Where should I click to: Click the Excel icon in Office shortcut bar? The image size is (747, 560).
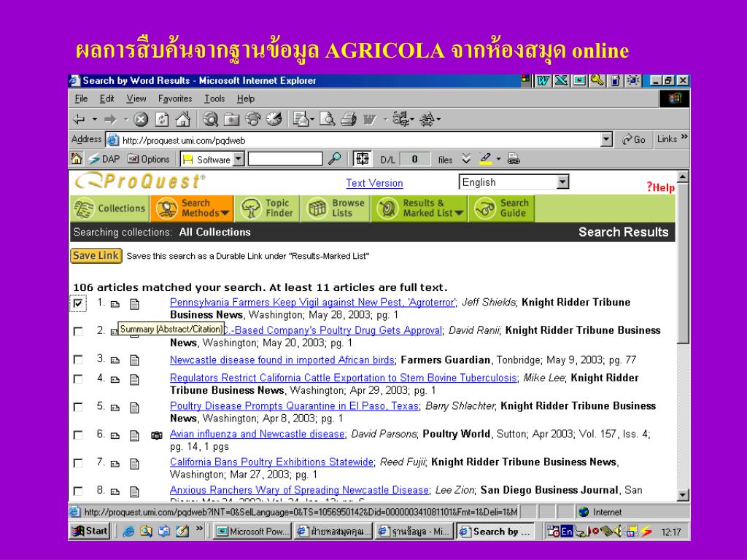[561, 80]
